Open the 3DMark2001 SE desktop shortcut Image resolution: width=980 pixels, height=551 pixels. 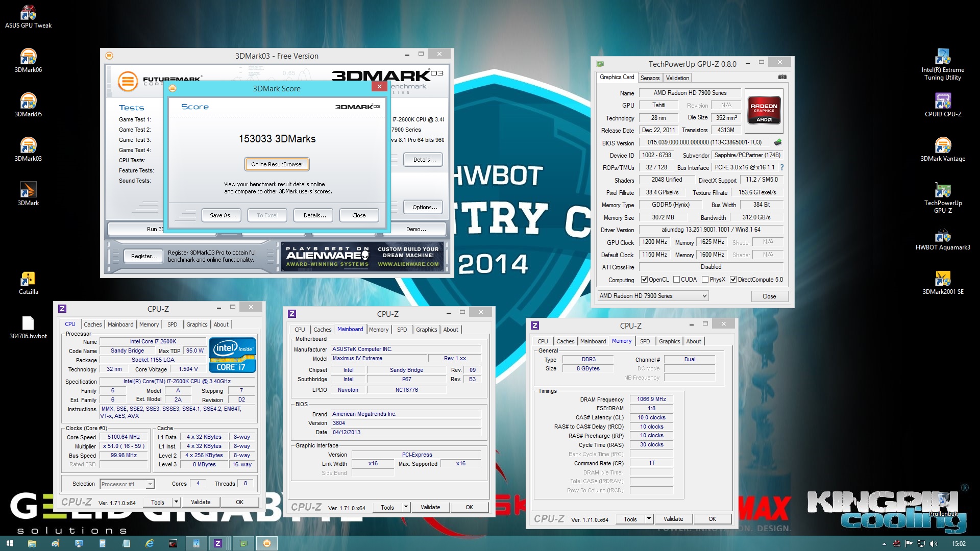(943, 283)
